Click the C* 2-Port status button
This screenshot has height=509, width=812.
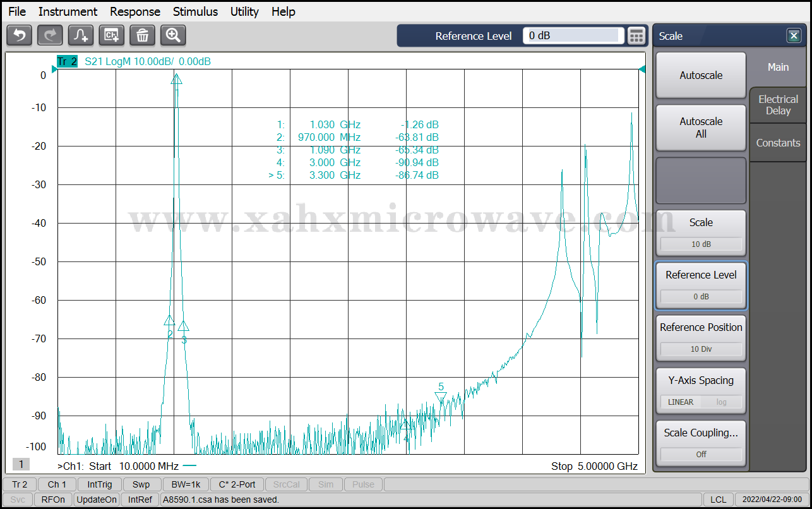237,484
